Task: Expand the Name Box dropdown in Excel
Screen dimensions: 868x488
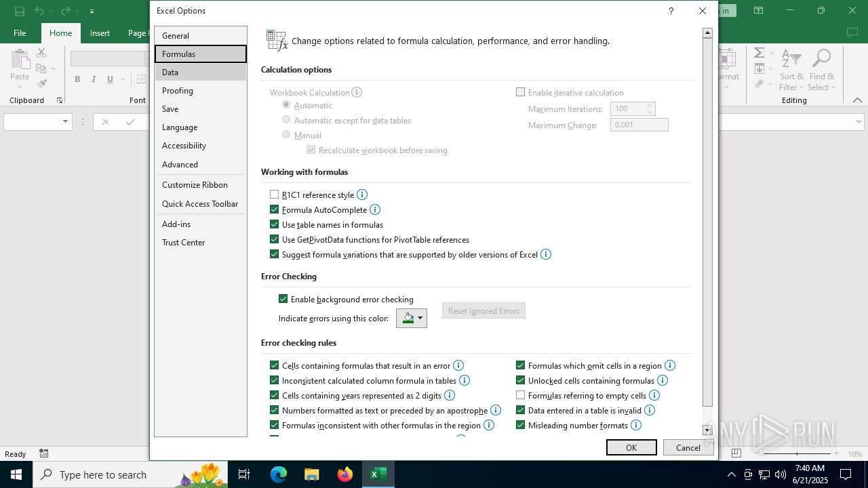Action: tap(65, 122)
